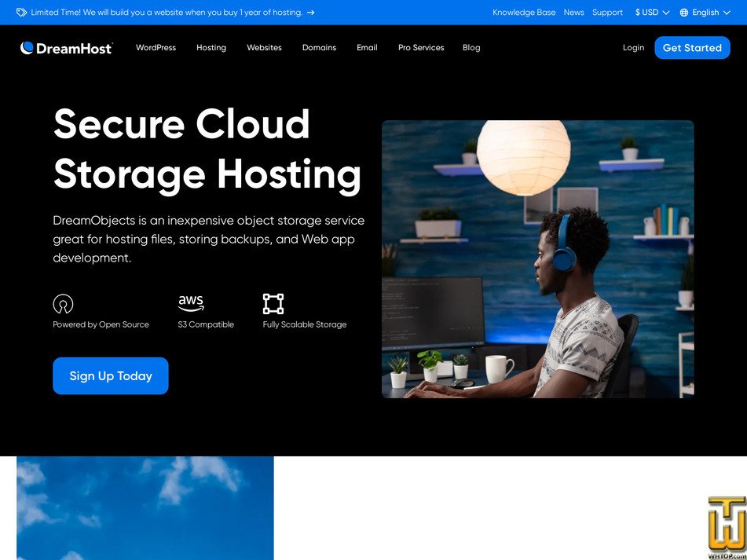
Task: Switch to the Domains section
Action: [319, 48]
